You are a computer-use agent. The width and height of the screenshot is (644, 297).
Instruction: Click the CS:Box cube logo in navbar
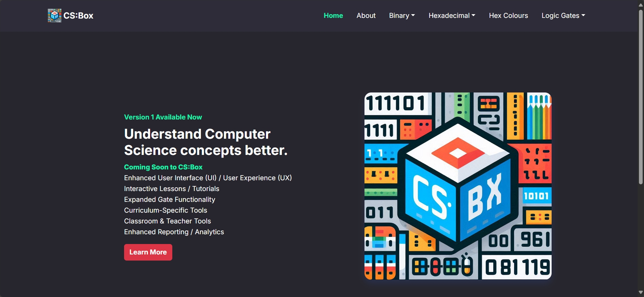point(54,16)
